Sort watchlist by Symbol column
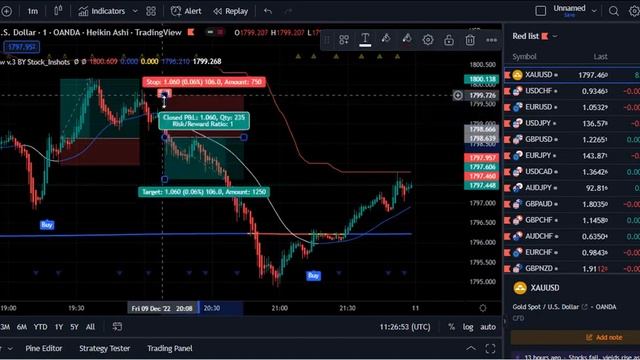Viewport: 640px width, 360px height. click(524, 57)
